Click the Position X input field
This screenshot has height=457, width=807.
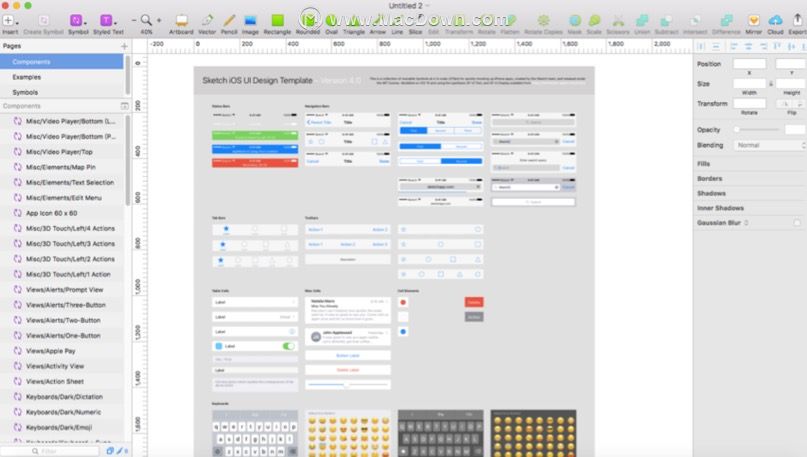[x=749, y=64]
